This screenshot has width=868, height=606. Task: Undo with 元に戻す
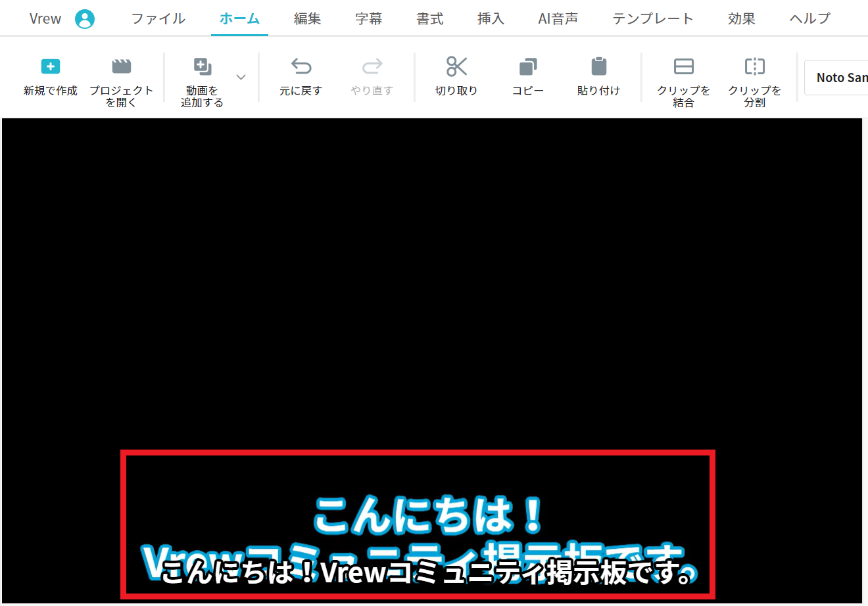pyautogui.click(x=301, y=78)
